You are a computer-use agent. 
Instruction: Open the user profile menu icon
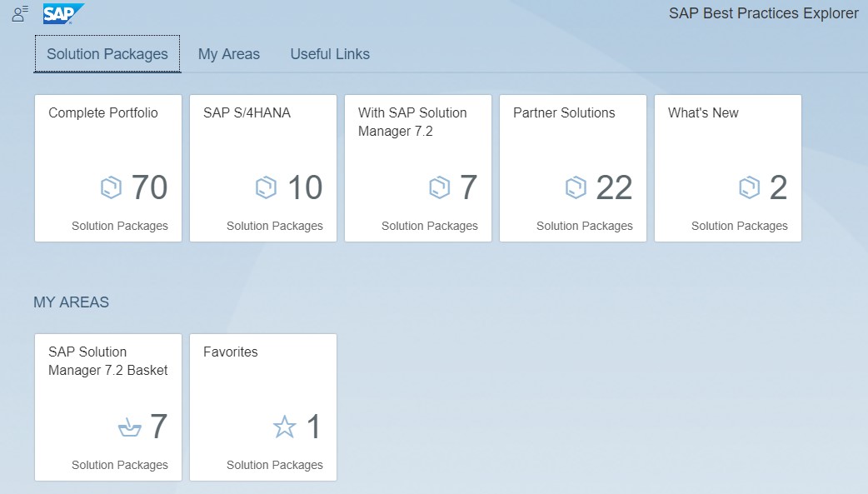(x=20, y=13)
